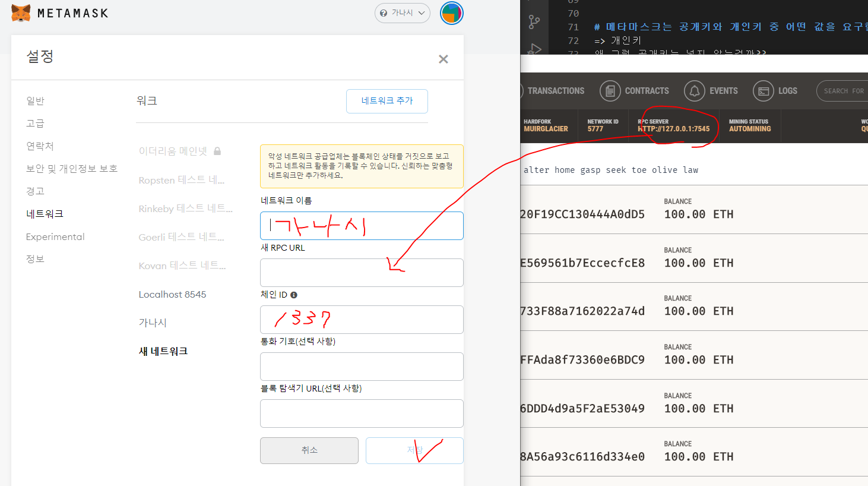Click editor line 71 comment text
The width and height of the screenshot is (868, 486).
point(731,27)
